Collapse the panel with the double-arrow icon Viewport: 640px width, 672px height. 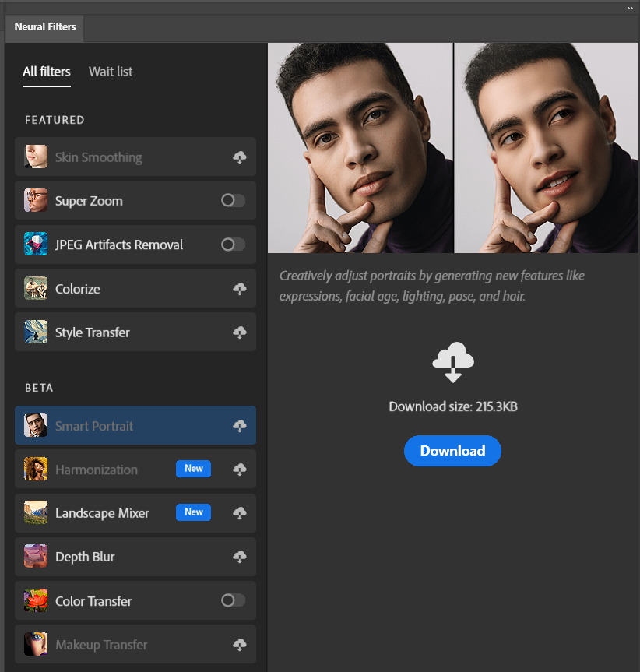click(x=630, y=8)
